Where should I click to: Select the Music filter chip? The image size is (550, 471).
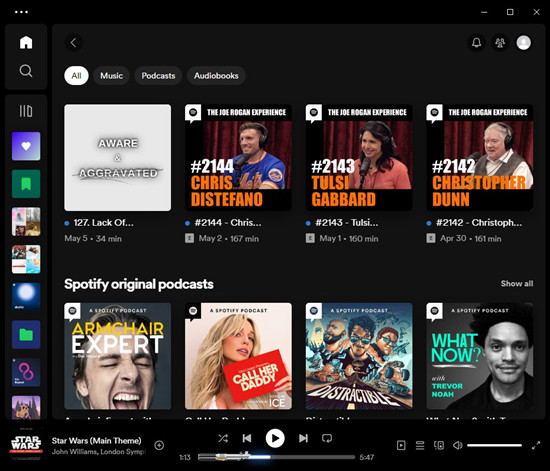coord(112,76)
